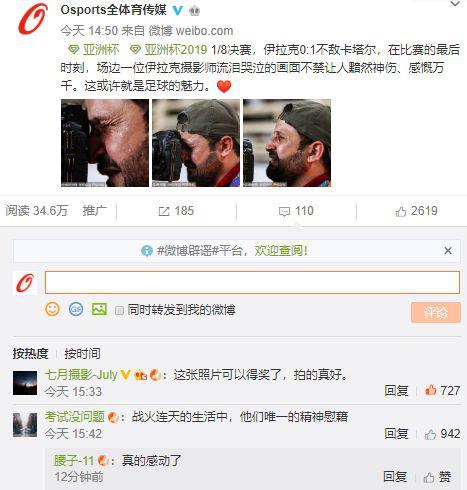Click the insert image icon below the comment box

(99, 309)
